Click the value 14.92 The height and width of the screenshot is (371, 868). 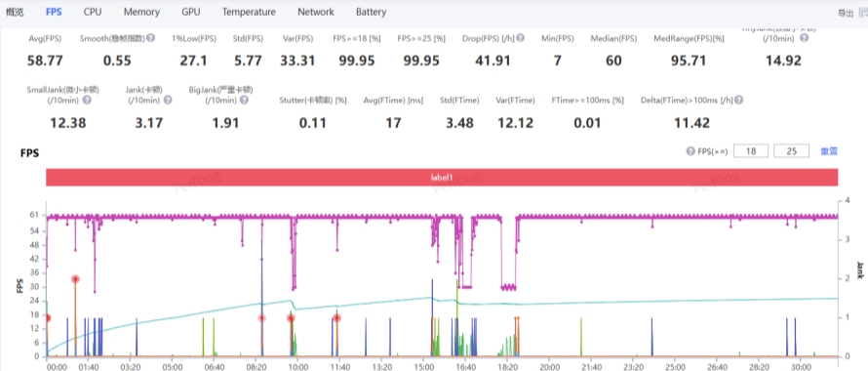pos(783,61)
